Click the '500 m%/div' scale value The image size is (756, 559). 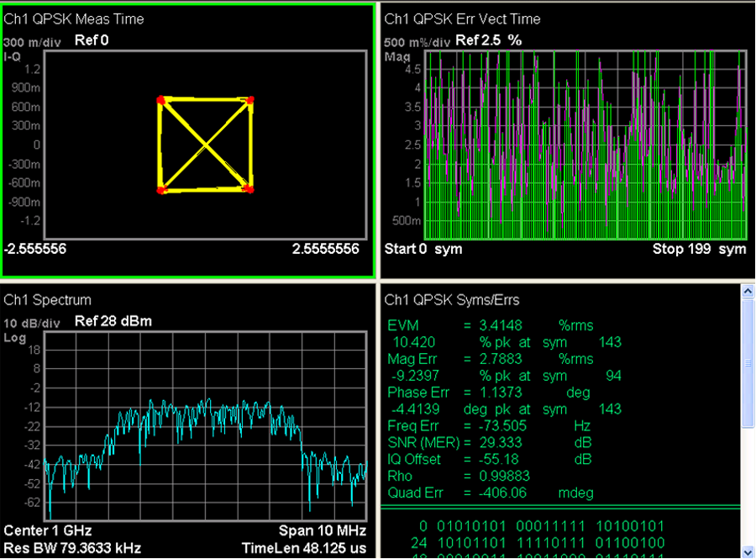tap(417, 42)
